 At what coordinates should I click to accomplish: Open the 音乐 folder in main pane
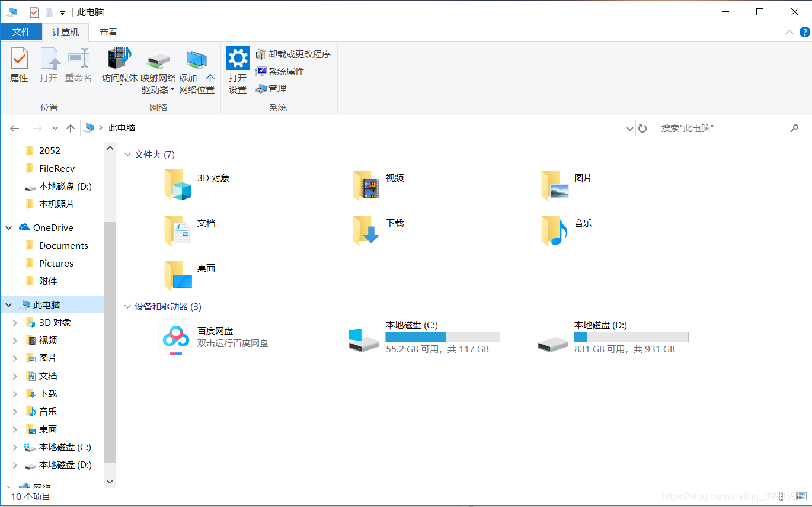tap(567, 229)
